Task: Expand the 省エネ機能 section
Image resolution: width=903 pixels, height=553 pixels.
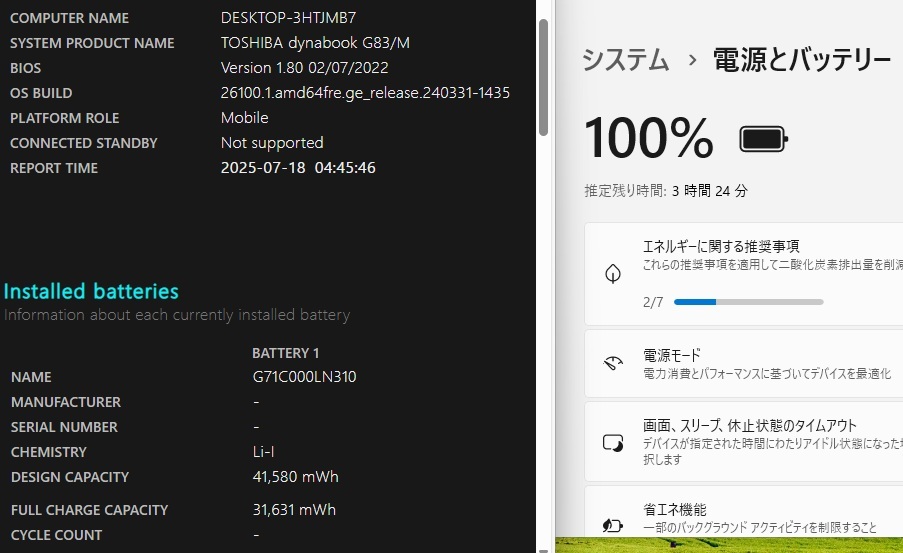Action: pos(743,512)
